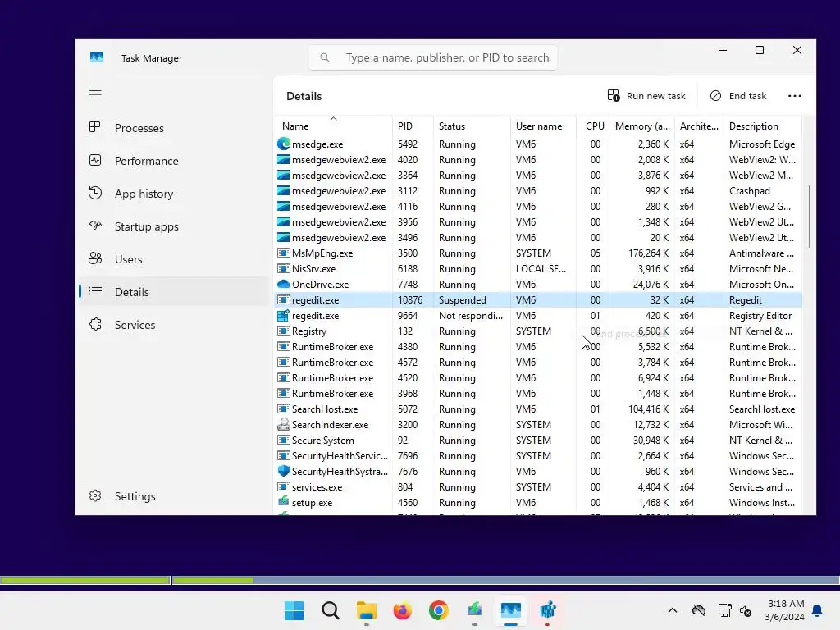Click LOCAL SE... user name cell

(541, 269)
